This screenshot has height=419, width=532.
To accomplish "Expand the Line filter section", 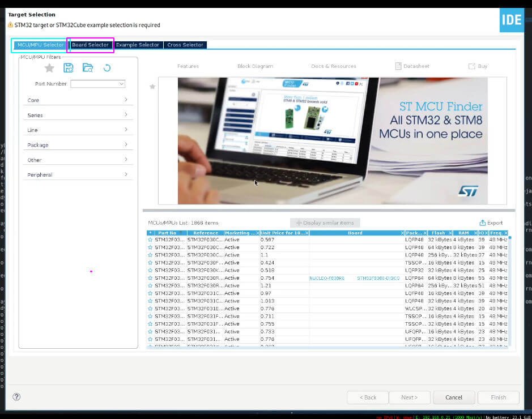I will pyautogui.click(x=78, y=130).
